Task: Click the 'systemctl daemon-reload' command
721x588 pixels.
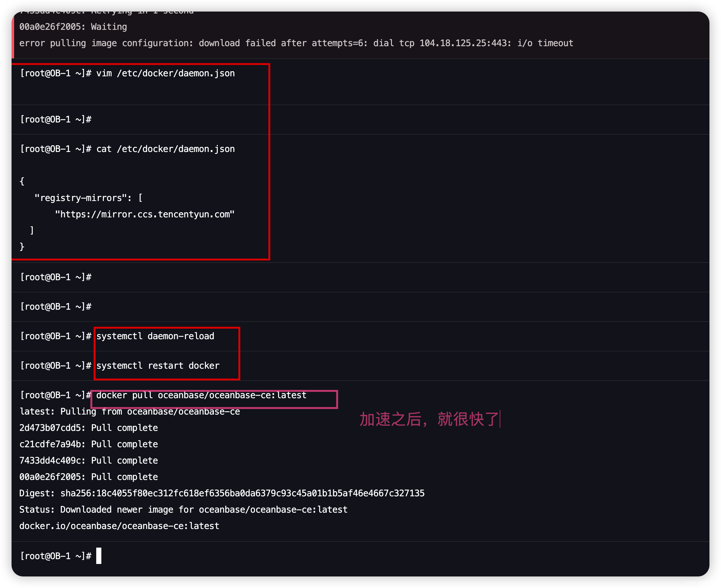Action: pos(156,336)
